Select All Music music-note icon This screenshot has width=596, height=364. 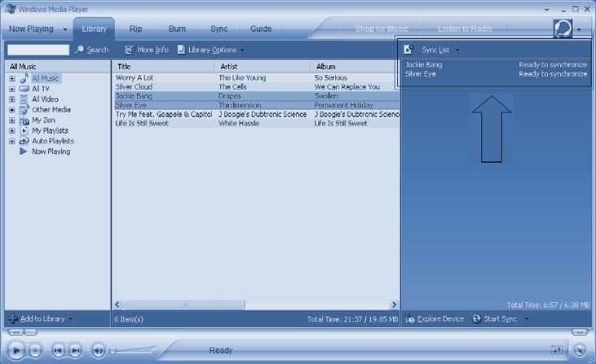tap(24, 78)
